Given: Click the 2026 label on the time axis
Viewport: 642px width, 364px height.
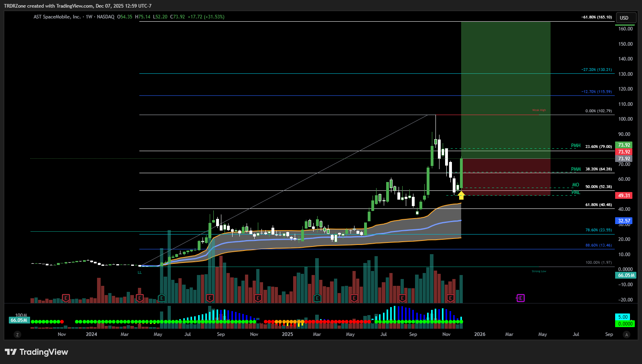Looking at the screenshot, I should click(480, 334).
